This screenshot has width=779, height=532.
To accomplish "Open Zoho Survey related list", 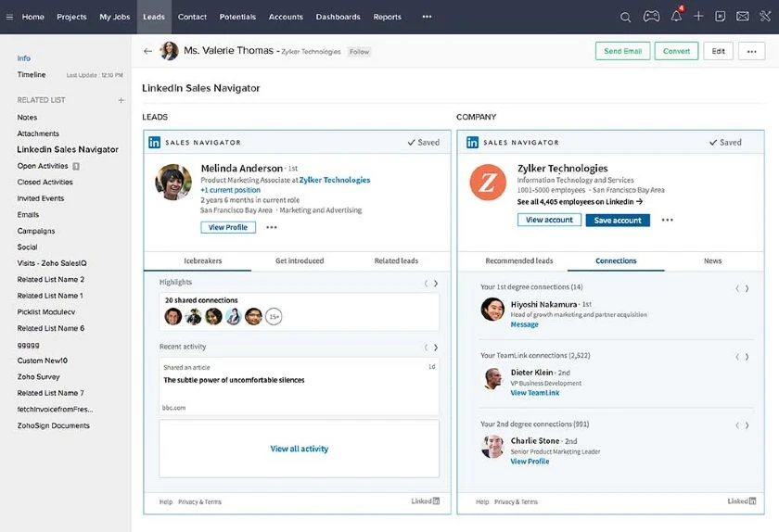I will click(x=38, y=377).
